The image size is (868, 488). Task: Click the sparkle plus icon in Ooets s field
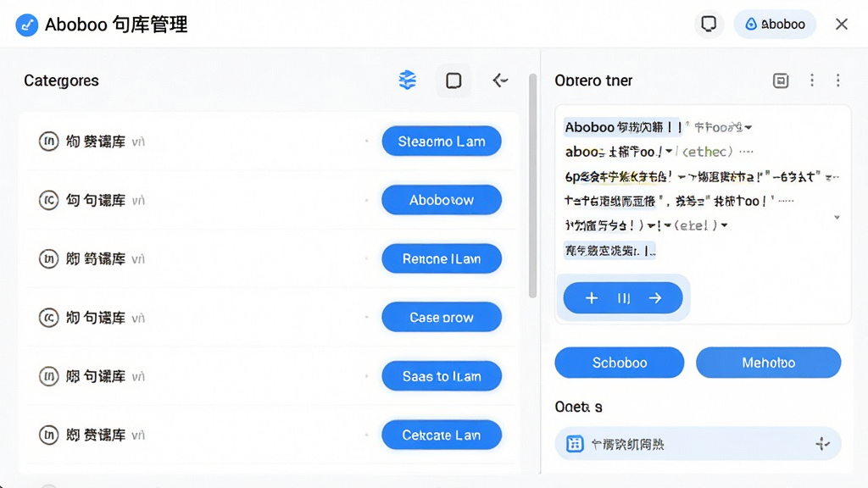tap(822, 444)
